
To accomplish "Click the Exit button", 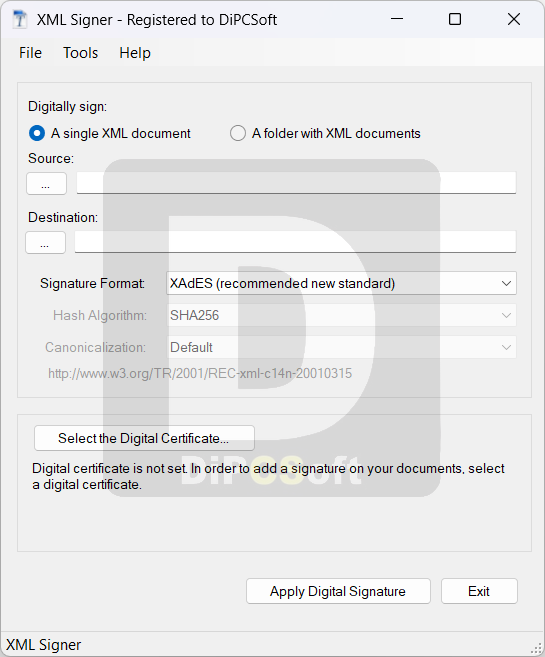I will (x=479, y=591).
